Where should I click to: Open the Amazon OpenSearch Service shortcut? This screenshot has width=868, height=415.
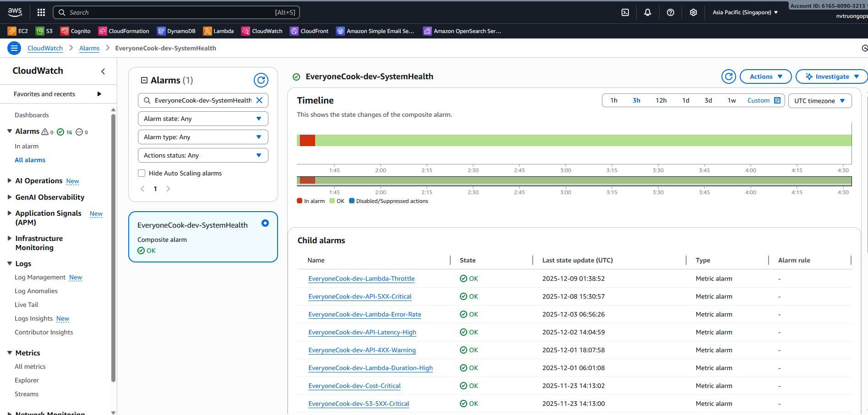[x=462, y=31]
